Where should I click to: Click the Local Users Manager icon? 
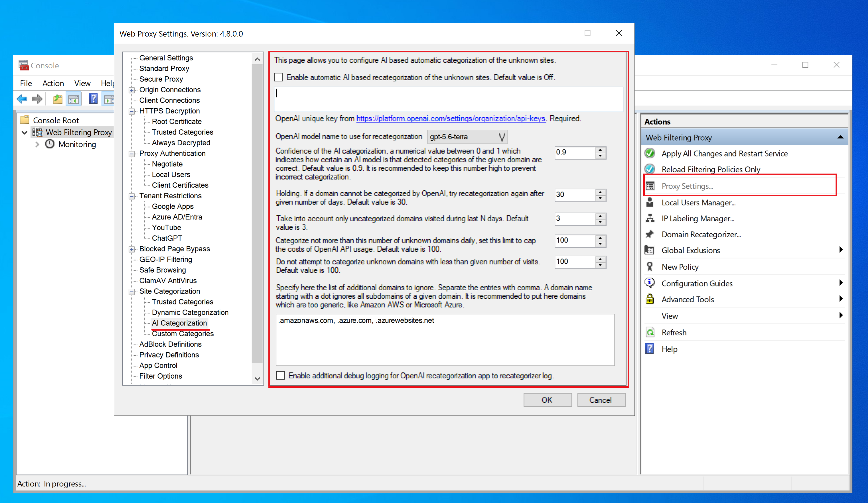click(x=650, y=202)
